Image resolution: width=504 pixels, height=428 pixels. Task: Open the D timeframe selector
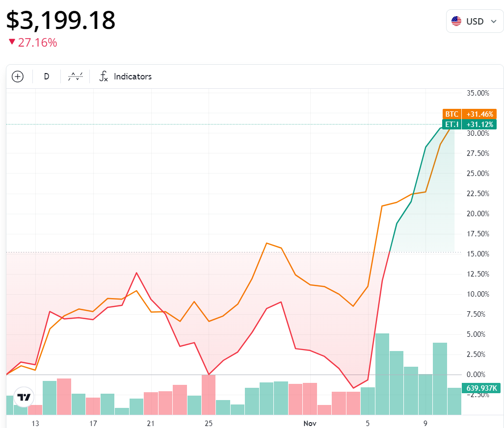[x=46, y=76]
